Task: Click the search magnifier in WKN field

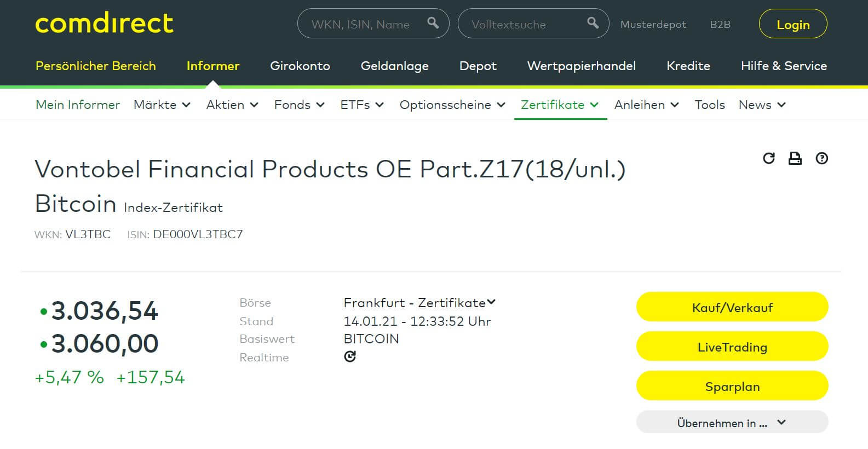Action: click(x=433, y=23)
